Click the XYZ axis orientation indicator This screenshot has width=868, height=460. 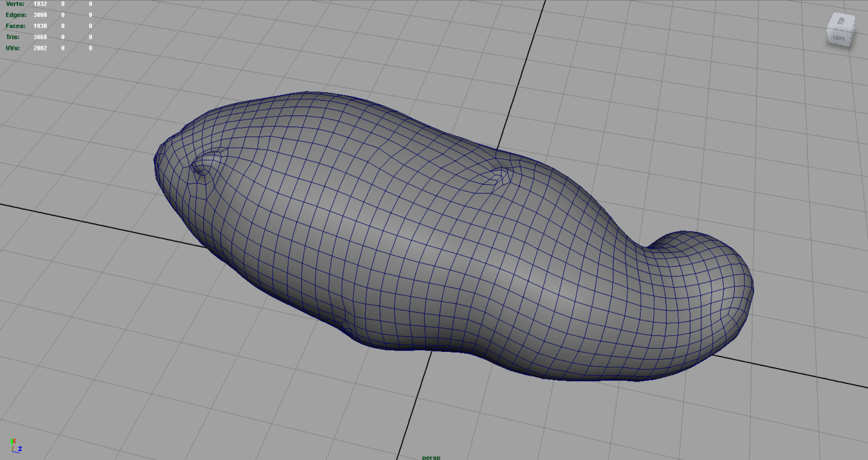(15, 445)
